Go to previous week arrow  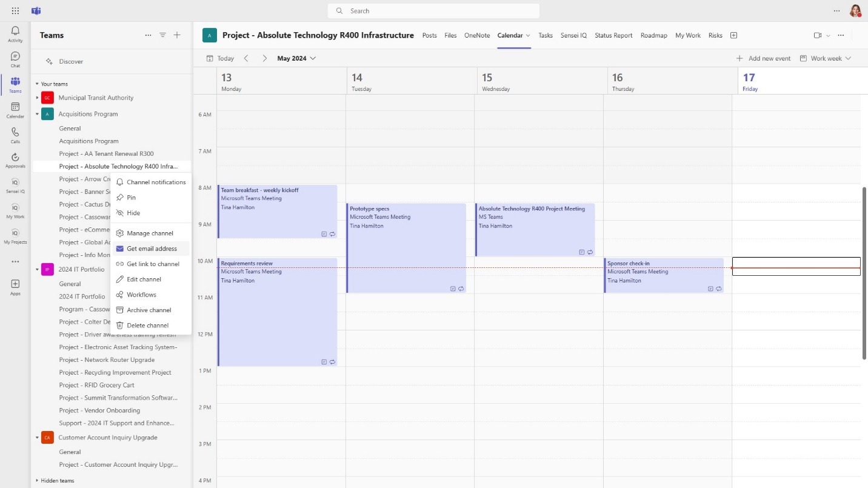click(246, 58)
